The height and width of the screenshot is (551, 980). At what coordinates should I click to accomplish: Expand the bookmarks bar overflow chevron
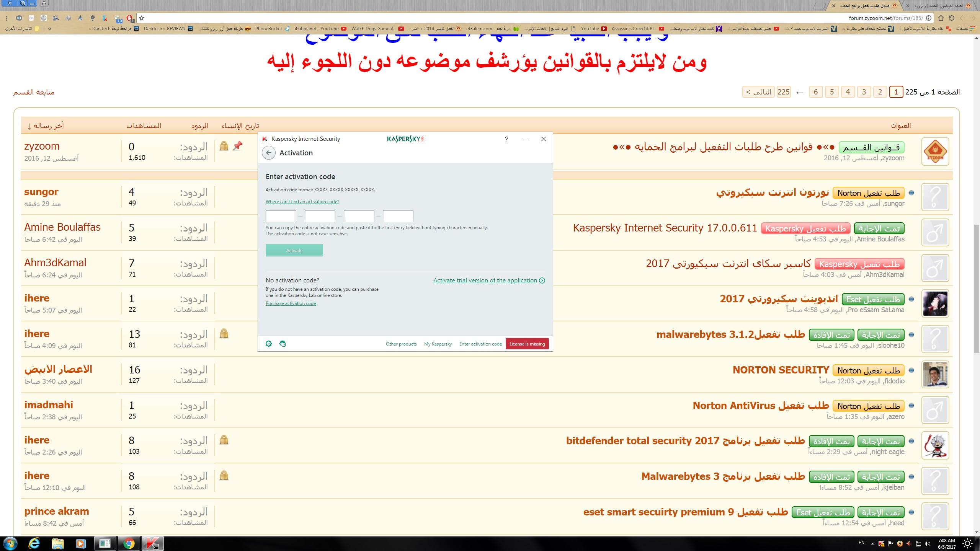point(50,29)
